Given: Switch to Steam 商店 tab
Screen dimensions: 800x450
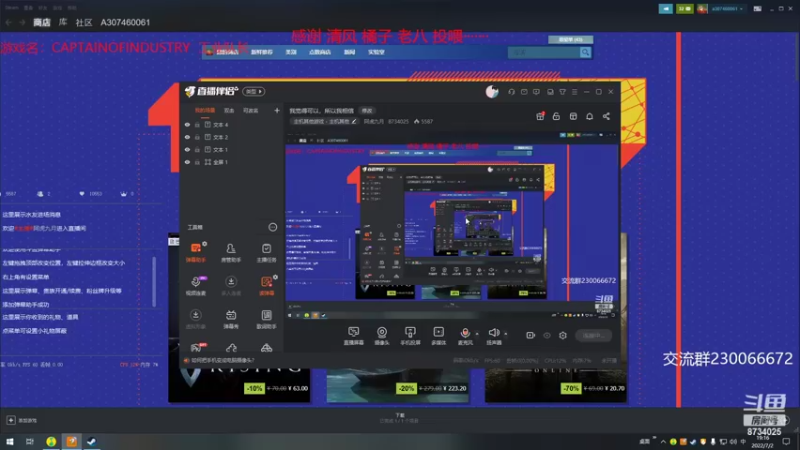Looking at the screenshot, I should pyautogui.click(x=42, y=22).
